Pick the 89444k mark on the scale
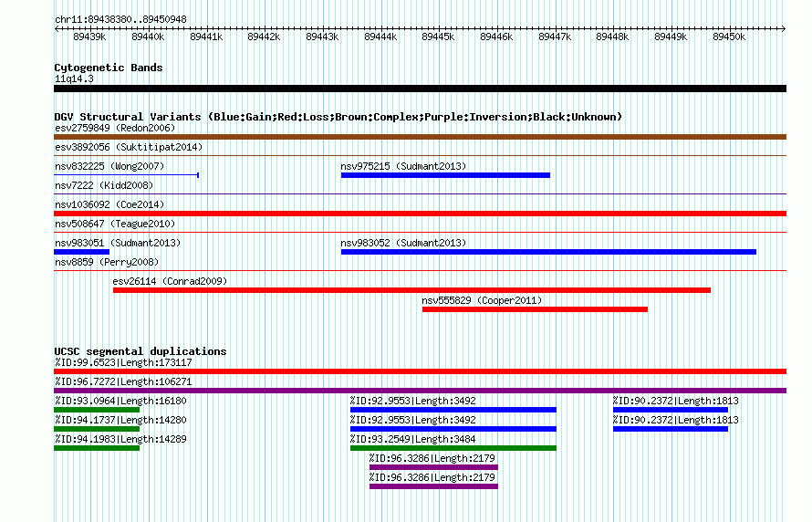812x522 pixels. click(x=381, y=37)
